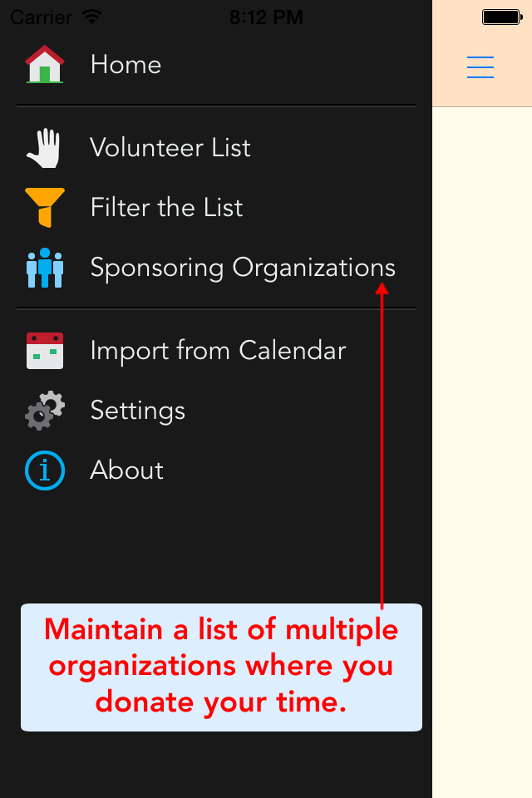Select Filter the List
The height and width of the screenshot is (798, 532).
click(x=166, y=208)
